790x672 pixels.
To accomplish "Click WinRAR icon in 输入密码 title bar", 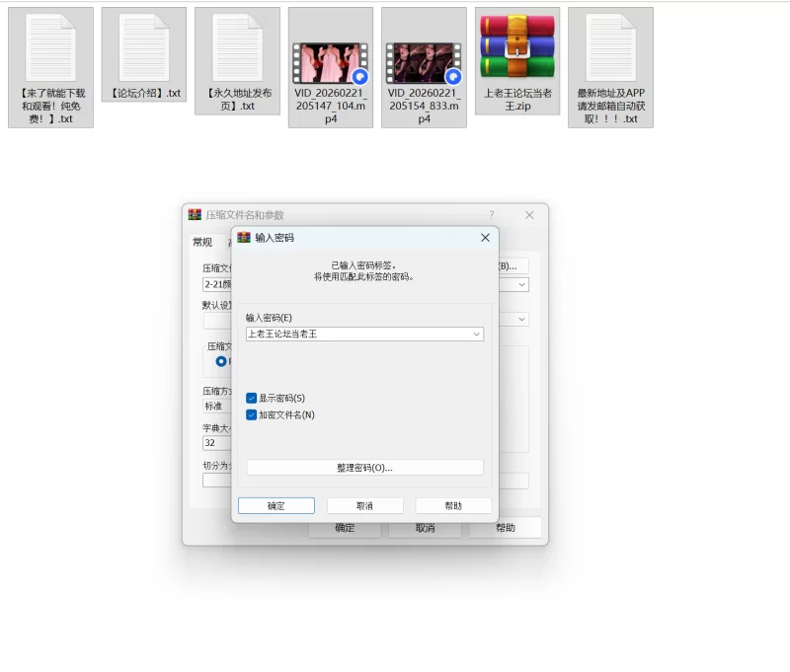I will pyautogui.click(x=244, y=238).
